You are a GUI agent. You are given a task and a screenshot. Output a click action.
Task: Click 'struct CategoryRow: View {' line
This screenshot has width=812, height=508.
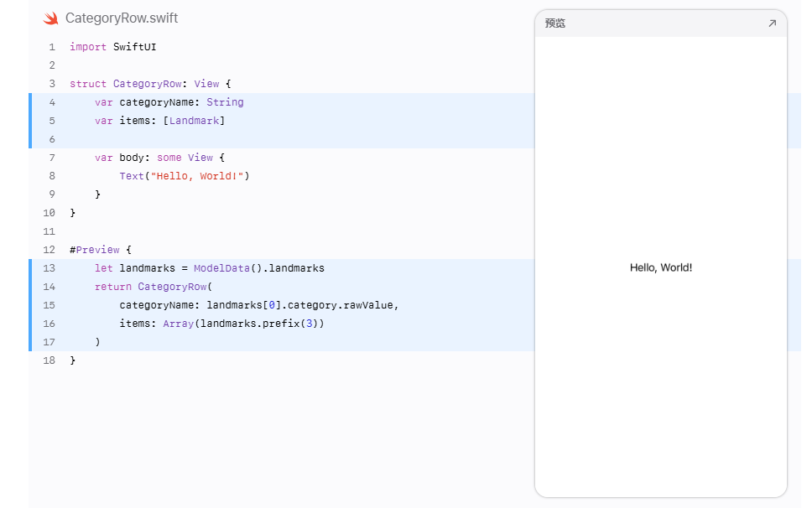tap(150, 84)
